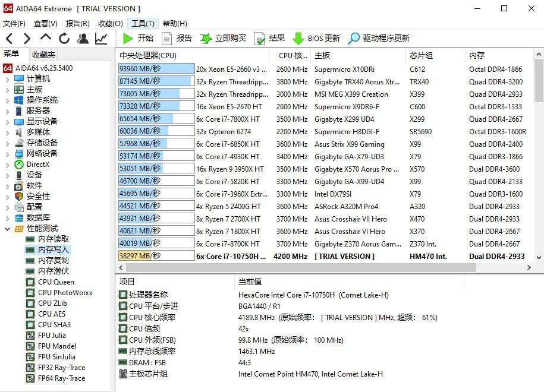This screenshot has width=544, height=392.
Task: Select the CPU Queen benchmark icon
Action: click(x=29, y=282)
